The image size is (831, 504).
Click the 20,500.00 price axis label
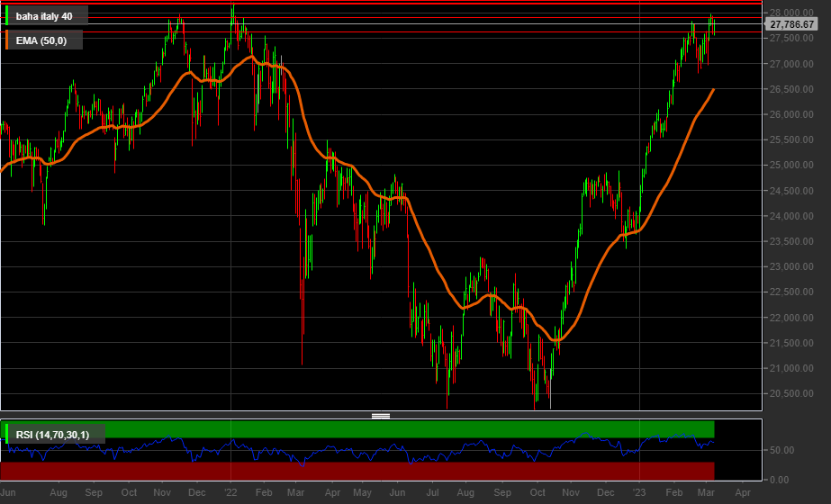tap(791, 393)
